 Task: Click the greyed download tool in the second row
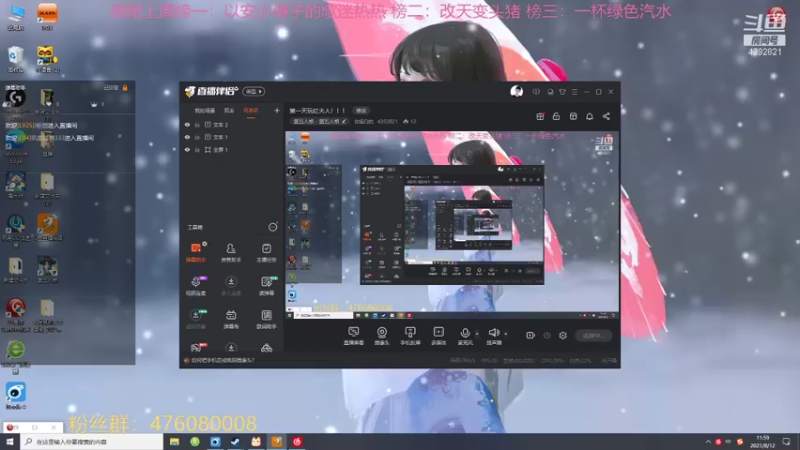tap(231, 286)
